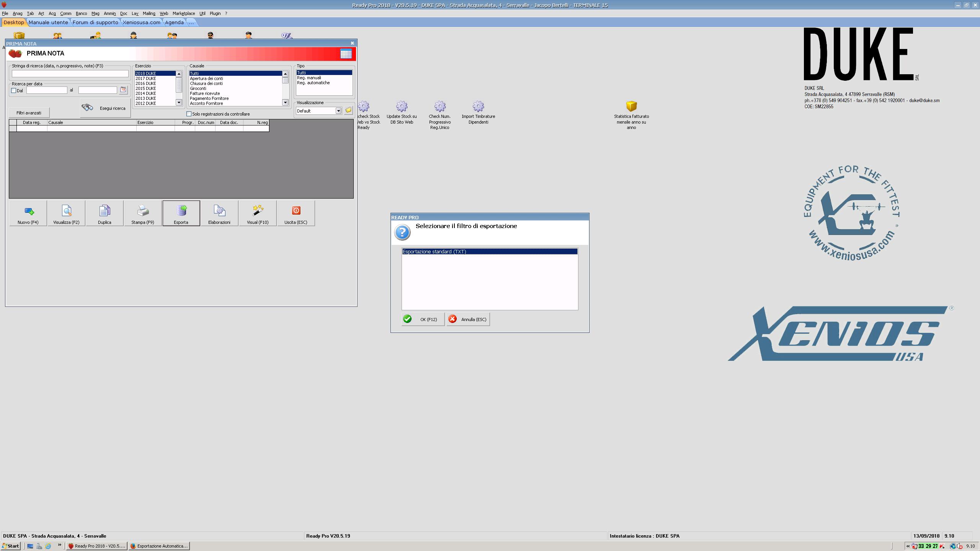Screen dimensions: 980x551
Task: Click the al end date field
Action: [98, 90]
